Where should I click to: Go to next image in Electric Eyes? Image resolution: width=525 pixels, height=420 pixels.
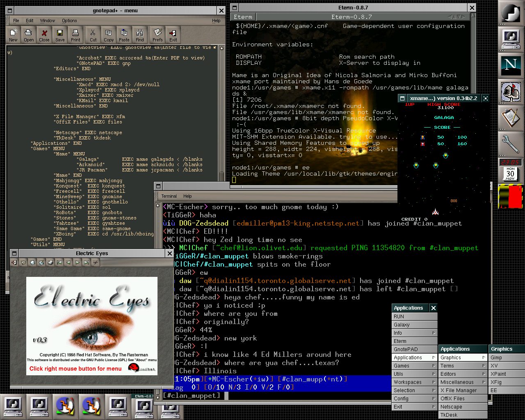click(78, 262)
